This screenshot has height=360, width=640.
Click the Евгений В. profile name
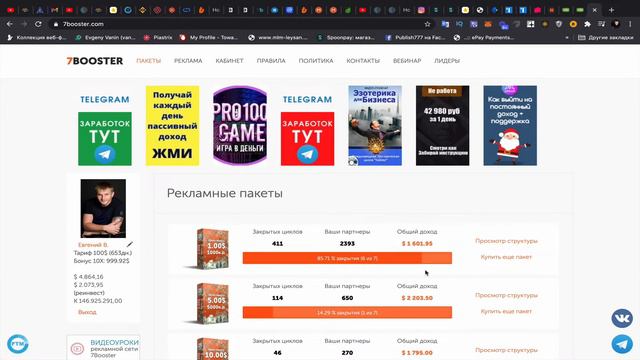tap(93, 245)
